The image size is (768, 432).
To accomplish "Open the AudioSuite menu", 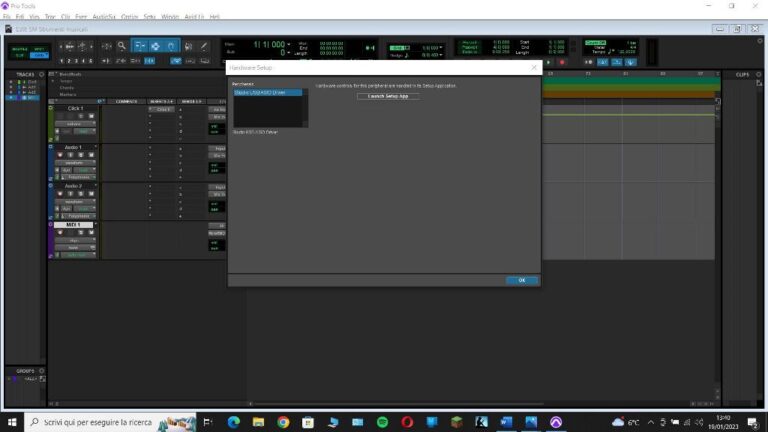I will (x=104, y=17).
